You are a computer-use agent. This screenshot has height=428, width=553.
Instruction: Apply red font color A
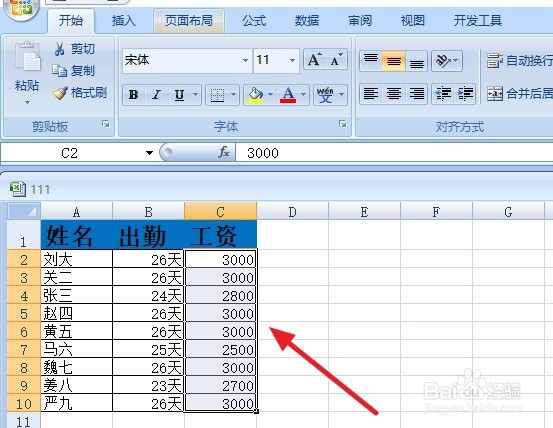click(288, 94)
